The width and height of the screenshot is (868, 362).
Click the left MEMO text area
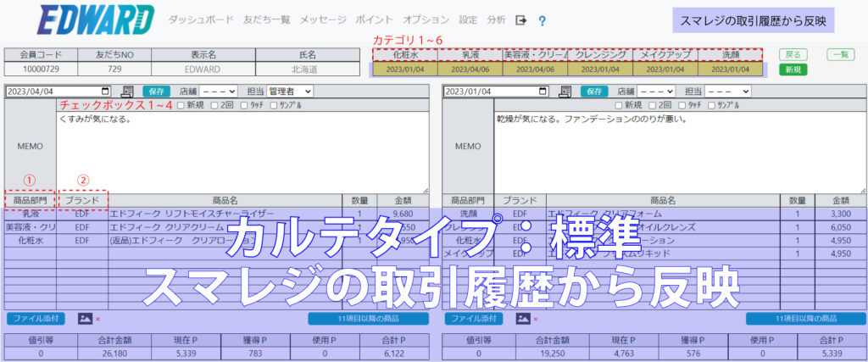coord(242,153)
